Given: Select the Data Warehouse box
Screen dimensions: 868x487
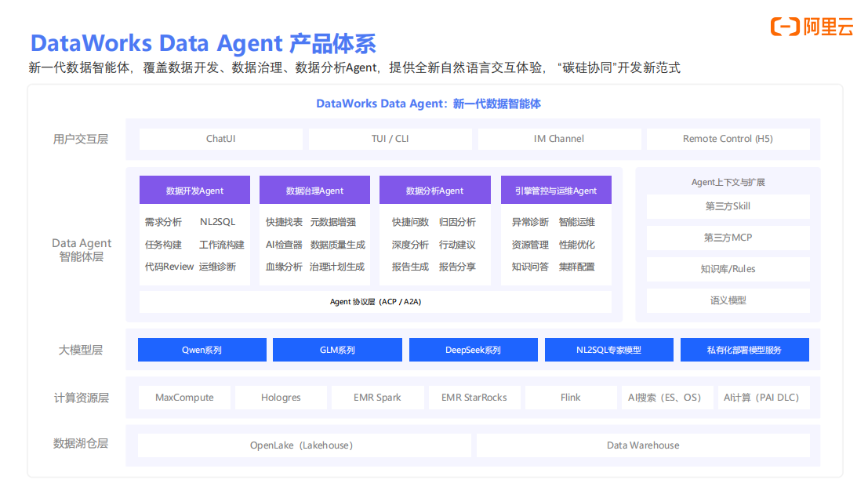Looking at the screenshot, I should click(x=643, y=445).
